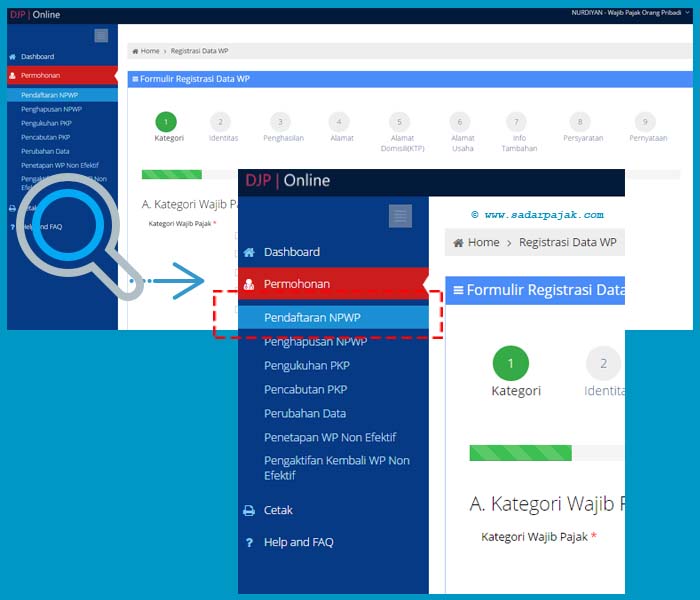
Task: Go to step 6 Alamat Usaha
Action: [460, 122]
